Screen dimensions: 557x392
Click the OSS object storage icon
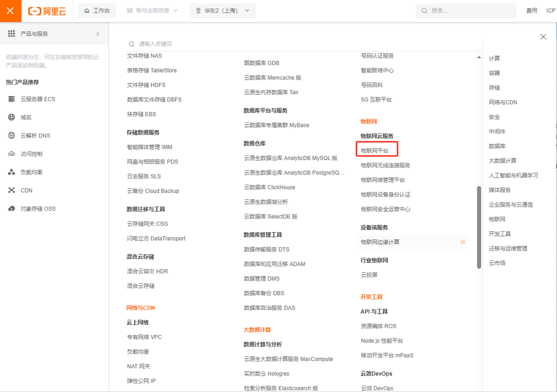(12, 208)
